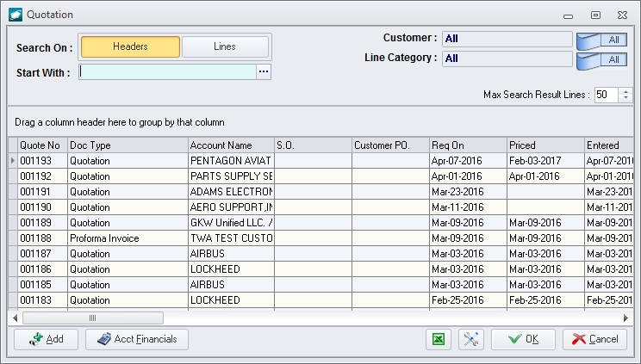Screen dimensions: 641x364
Task: Sort by Req On column header
Action: (468, 145)
